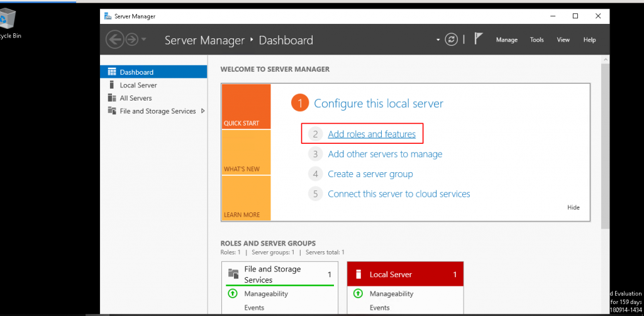
Task: Select the WHAT'S NEW tile
Action: coord(246,152)
